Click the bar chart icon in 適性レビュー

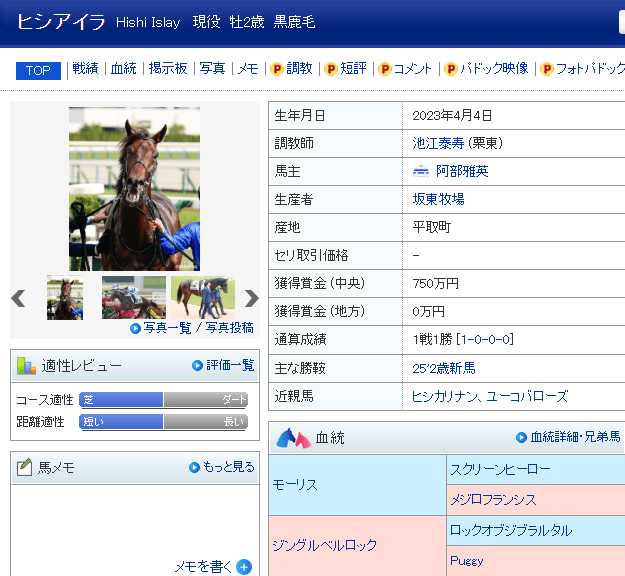coord(26,366)
